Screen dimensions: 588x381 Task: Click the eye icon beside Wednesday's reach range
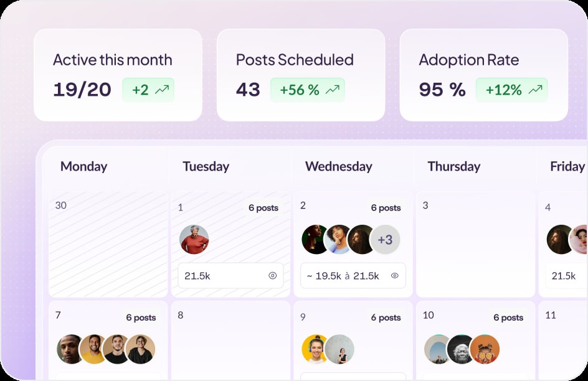[x=394, y=276]
